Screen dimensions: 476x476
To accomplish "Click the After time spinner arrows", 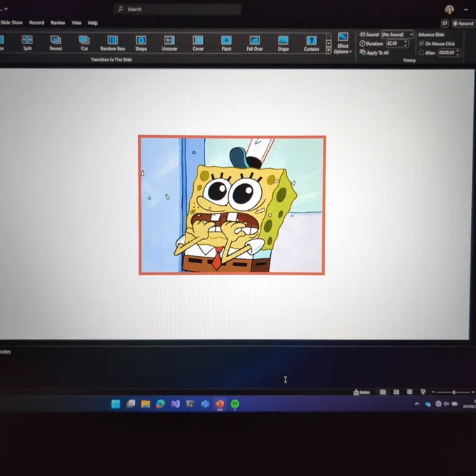I will click(458, 52).
